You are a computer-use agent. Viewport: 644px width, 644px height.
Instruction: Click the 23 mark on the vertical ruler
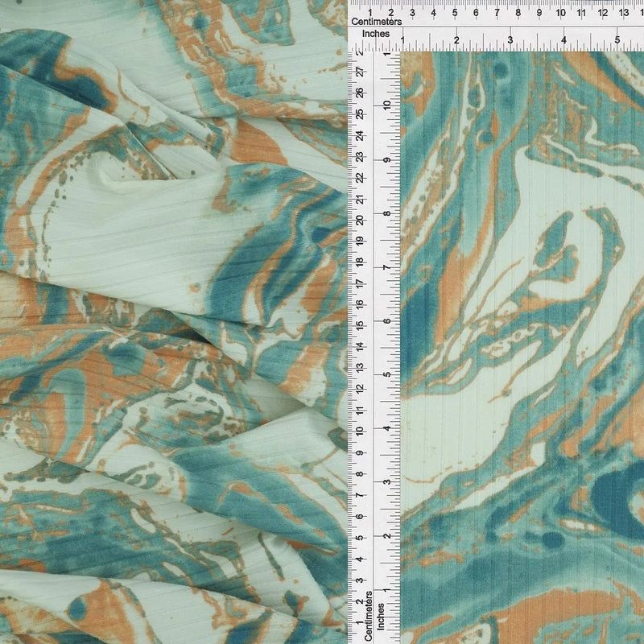pos(360,156)
